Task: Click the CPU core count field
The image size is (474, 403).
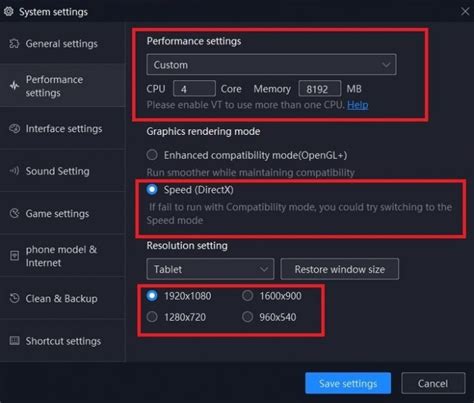Action: coord(194,89)
